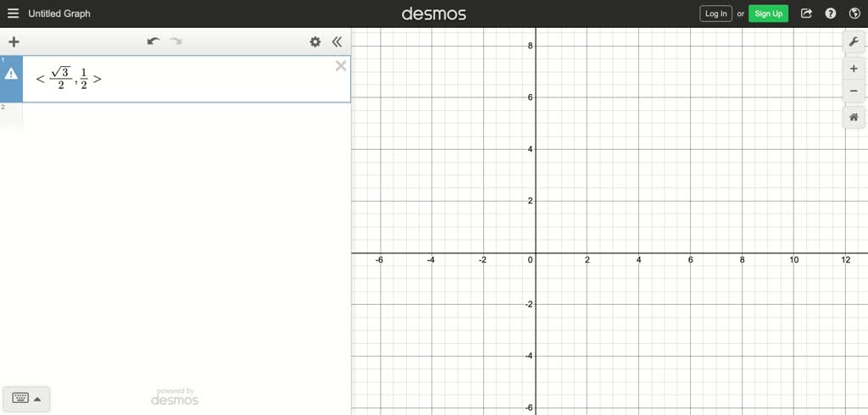Viewport: 868px width, 415px height.
Task: Click the warning triangle on expression 1
Action: pos(11,74)
